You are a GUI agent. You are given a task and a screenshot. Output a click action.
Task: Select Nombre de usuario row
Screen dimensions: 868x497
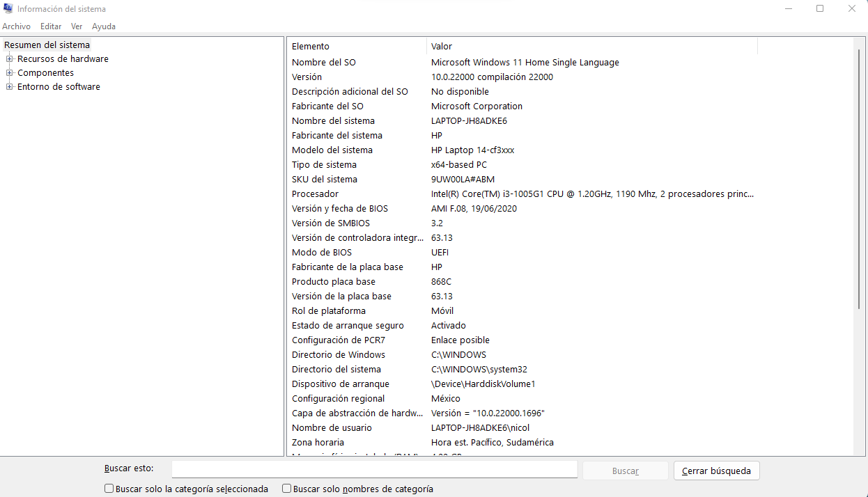coord(522,428)
